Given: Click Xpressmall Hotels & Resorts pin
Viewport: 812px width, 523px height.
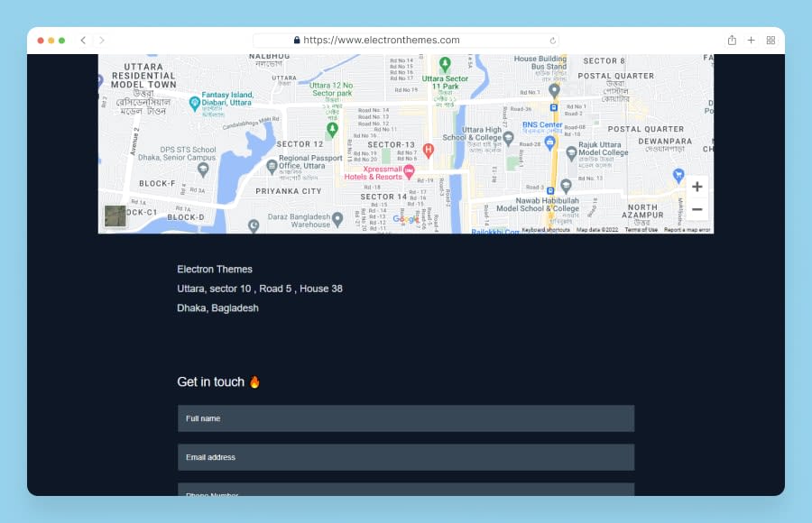Looking at the screenshot, I should [409, 171].
